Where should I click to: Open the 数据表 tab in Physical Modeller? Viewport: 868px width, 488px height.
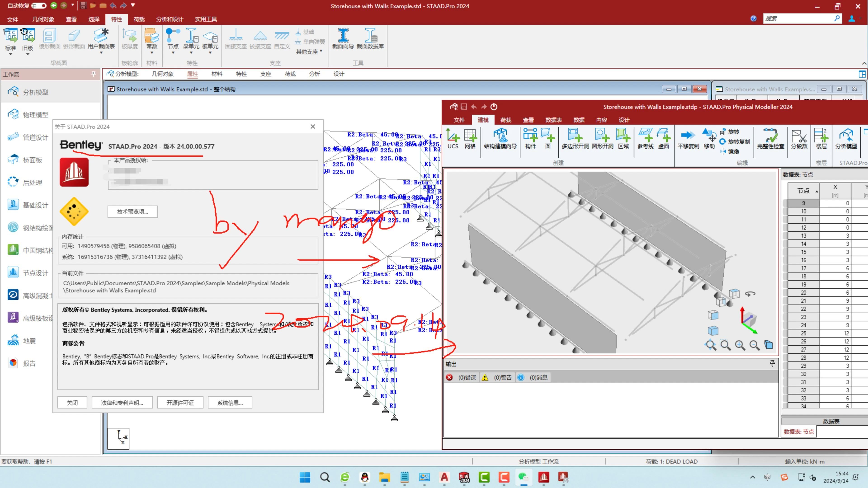tap(553, 120)
